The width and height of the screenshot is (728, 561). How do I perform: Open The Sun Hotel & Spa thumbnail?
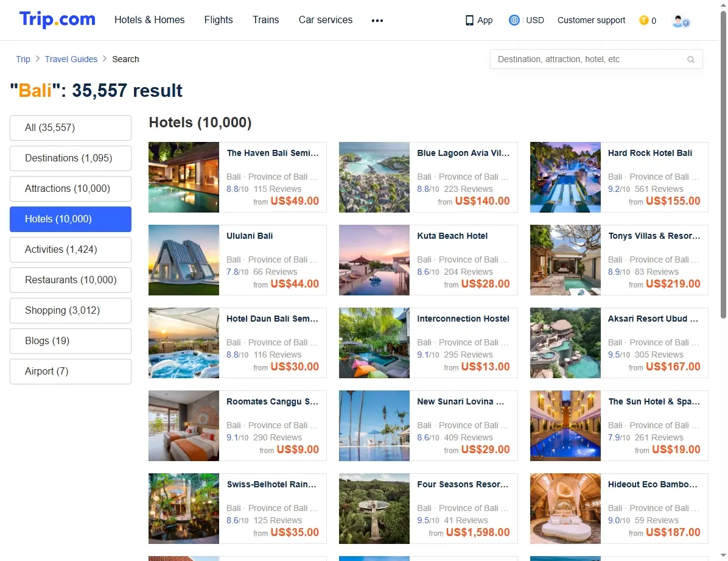tap(565, 426)
